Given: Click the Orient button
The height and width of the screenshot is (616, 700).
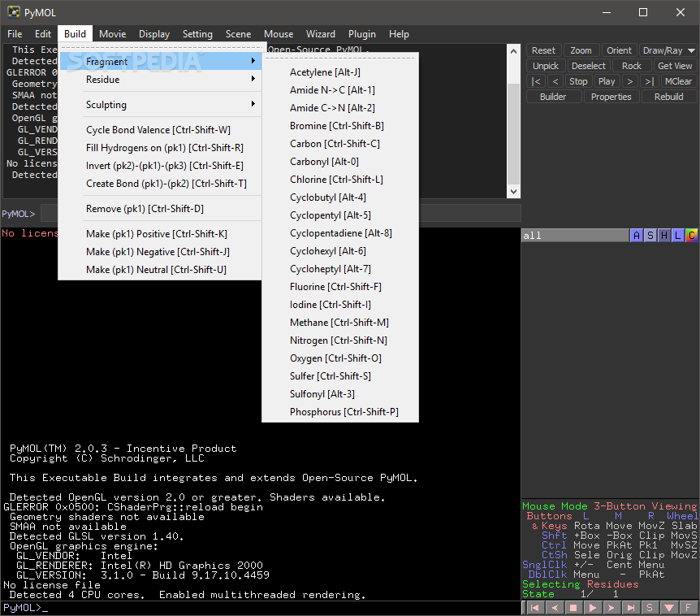Looking at the screenshot, I should [619, 50].
